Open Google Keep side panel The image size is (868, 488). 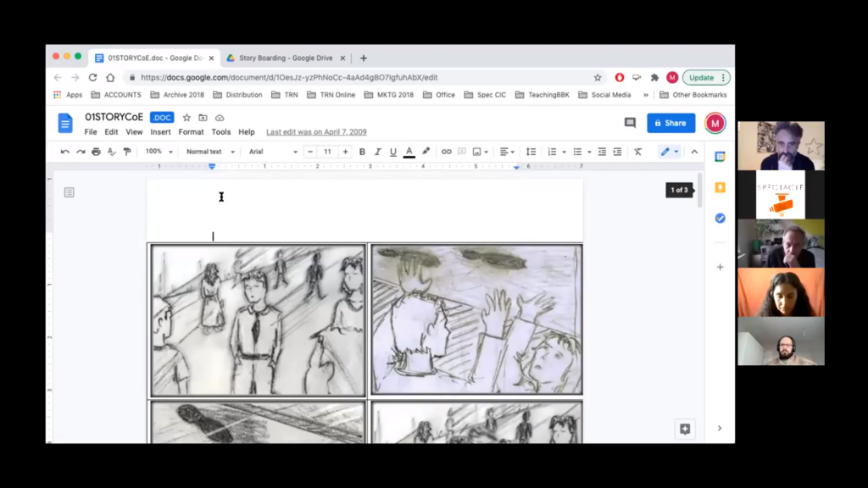(x=720, y=187)
